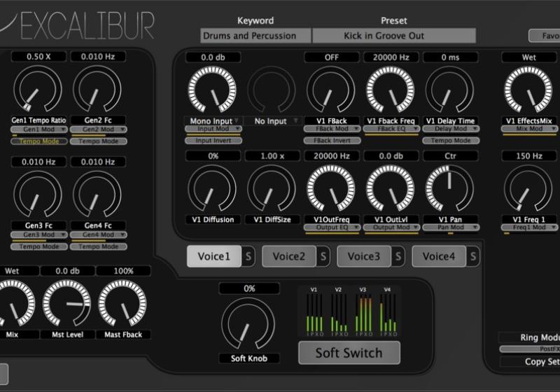
Task: Click the Gen3 Fc knob
Action: coord(38,194)
